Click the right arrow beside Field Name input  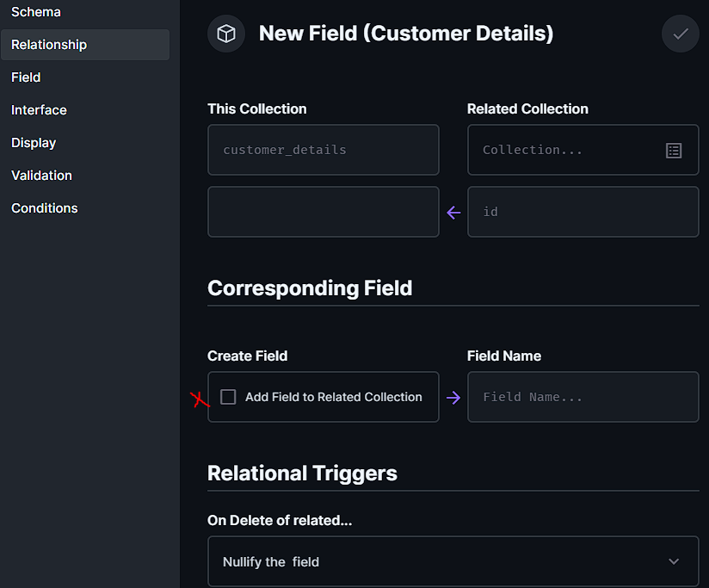453,397
